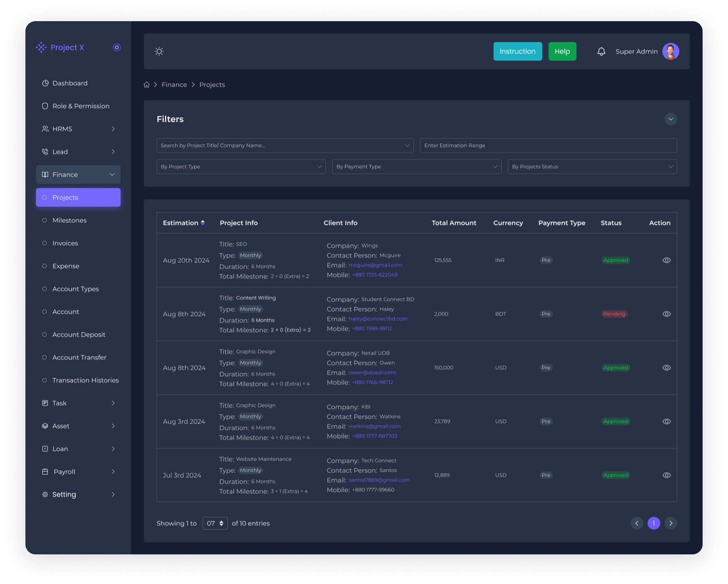Open notifications bell icon

(601, 52)
